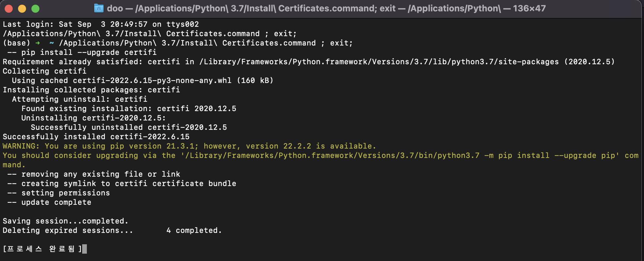Minimize Terminal using the yellow button
The height and width of the screenshot is (261, 644).
(22, 9)
